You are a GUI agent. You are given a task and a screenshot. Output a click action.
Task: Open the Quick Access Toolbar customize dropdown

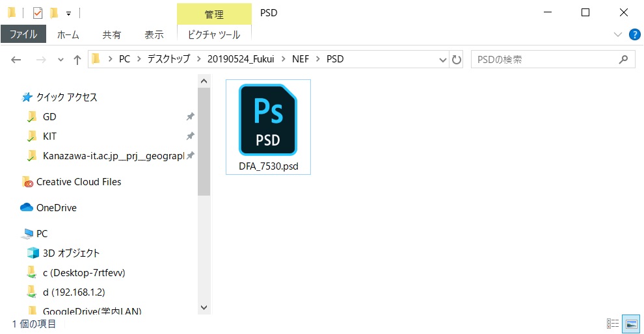[68, 13]
